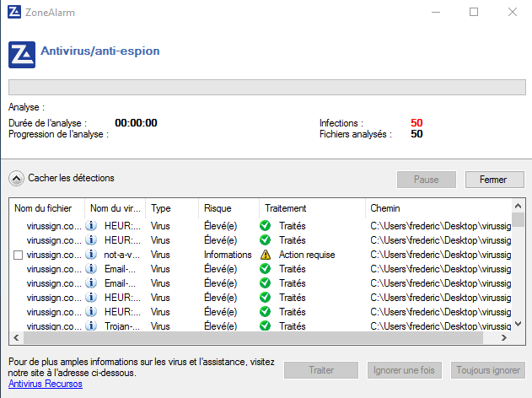This screenshot has height=398, width=532.
Task: Close the ZoneAlarm window
Action: point(513,12)
